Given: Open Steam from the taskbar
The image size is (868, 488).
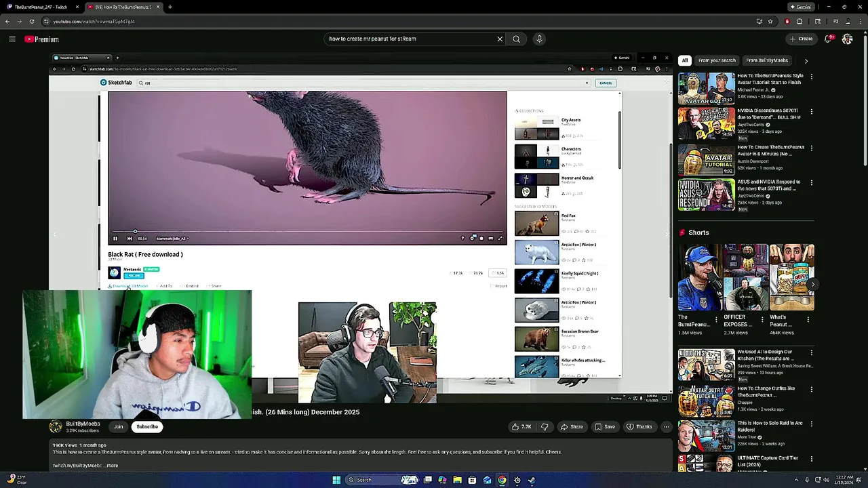Looking at the screenshot, I should (x=532, y=480).
